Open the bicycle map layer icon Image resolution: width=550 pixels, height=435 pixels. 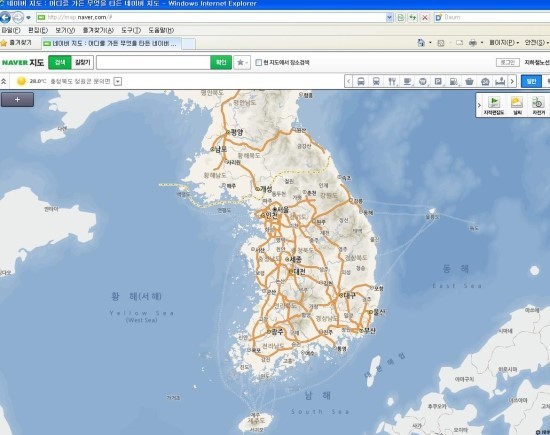point(538,105)
